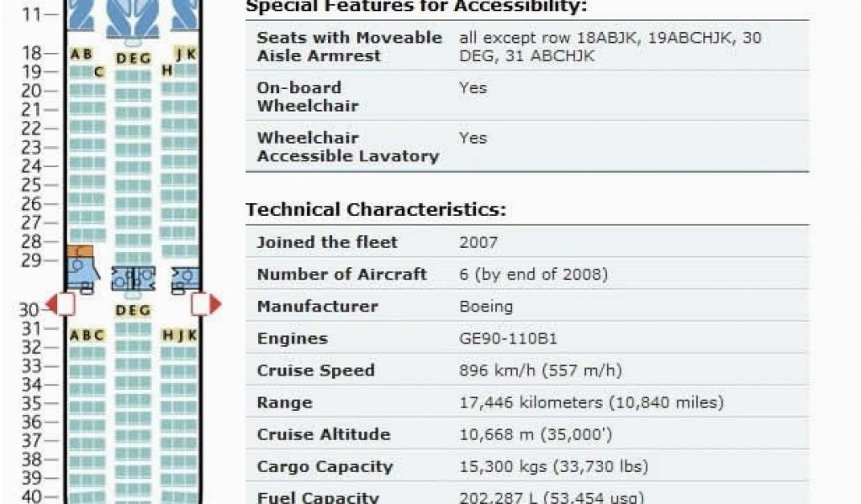861x504 pixels.
Task: Select the row 18 DEG seat label
Action: 133,58
